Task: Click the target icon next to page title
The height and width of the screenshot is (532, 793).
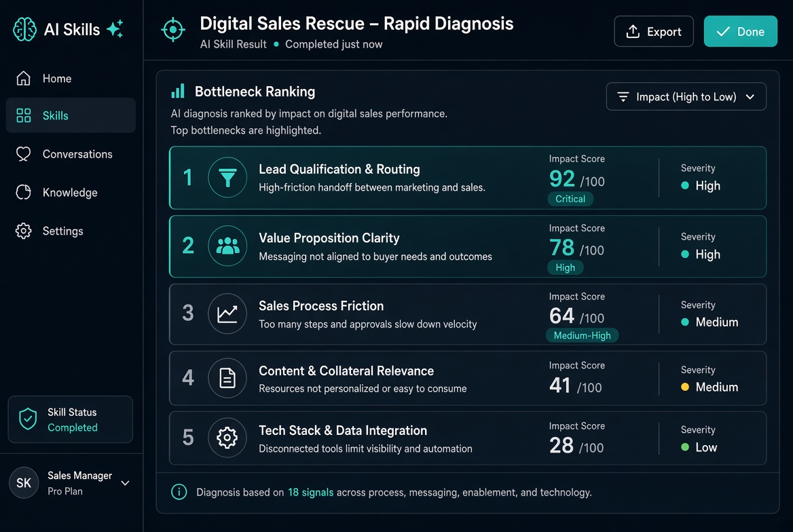Action: (x=173, y=30)
